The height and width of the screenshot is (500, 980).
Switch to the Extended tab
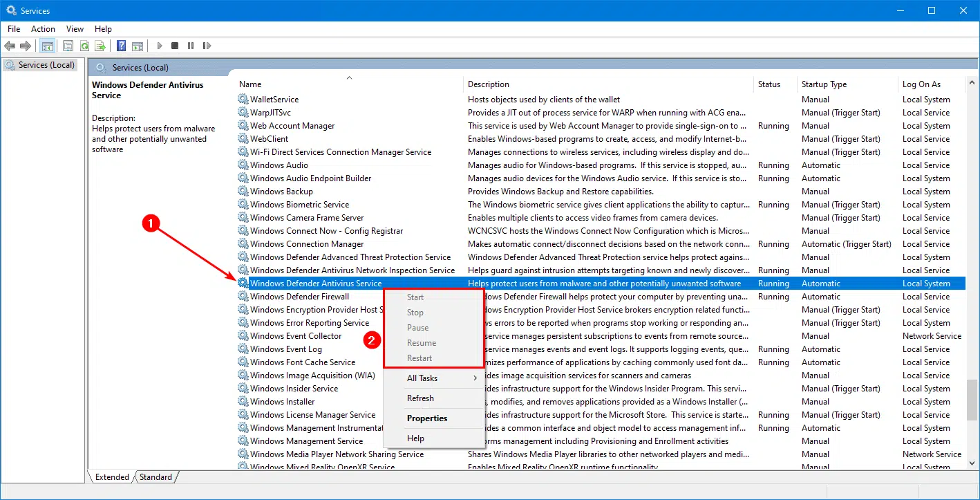(x=111, y=477)
